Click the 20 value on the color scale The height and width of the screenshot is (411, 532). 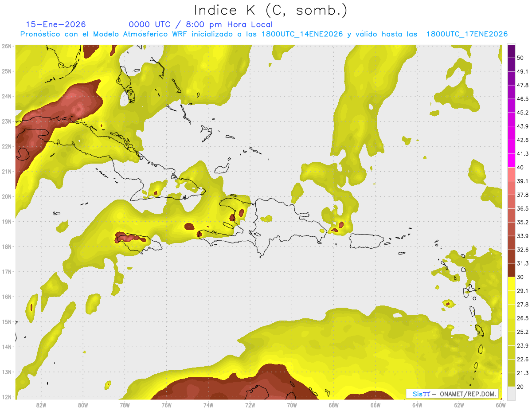pyautogui.click(x=520, y=387)
